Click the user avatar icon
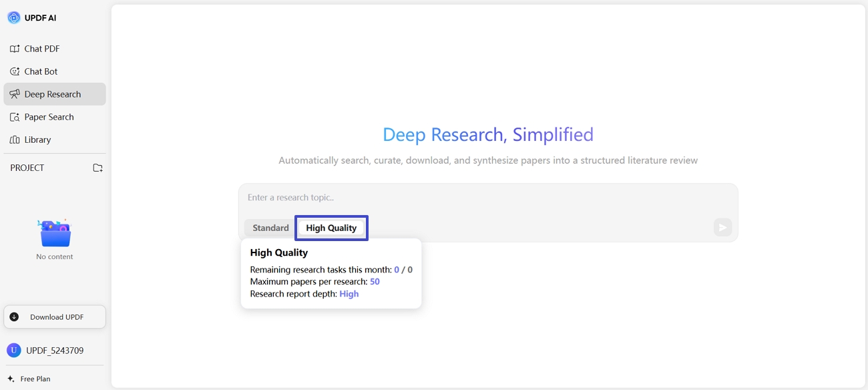The width and height of the screenshot is (868, 390). (14, 351)
